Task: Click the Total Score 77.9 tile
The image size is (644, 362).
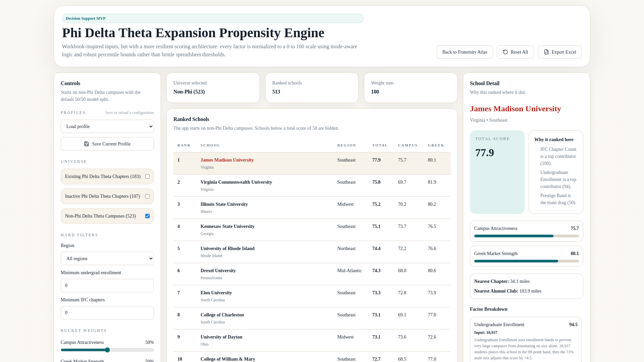Action: tap(497, 172)
